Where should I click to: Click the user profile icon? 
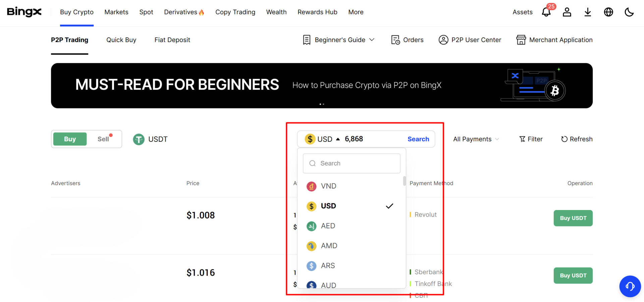click(x=567, y=12)
